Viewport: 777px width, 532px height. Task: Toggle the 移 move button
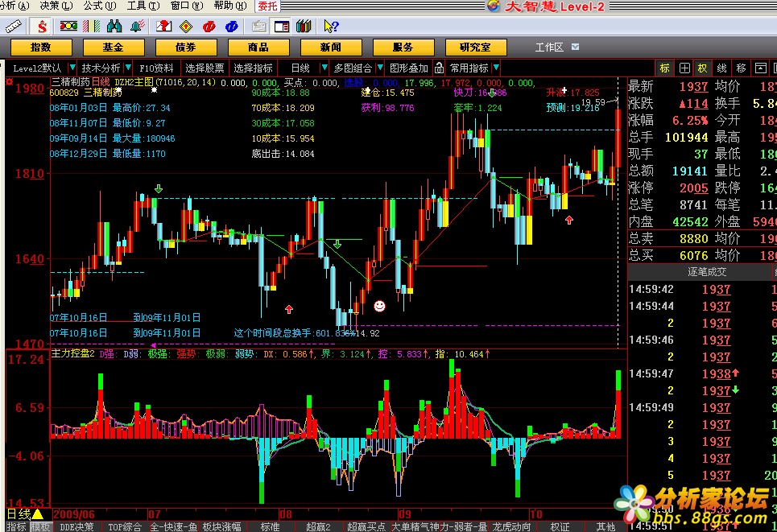741,68
